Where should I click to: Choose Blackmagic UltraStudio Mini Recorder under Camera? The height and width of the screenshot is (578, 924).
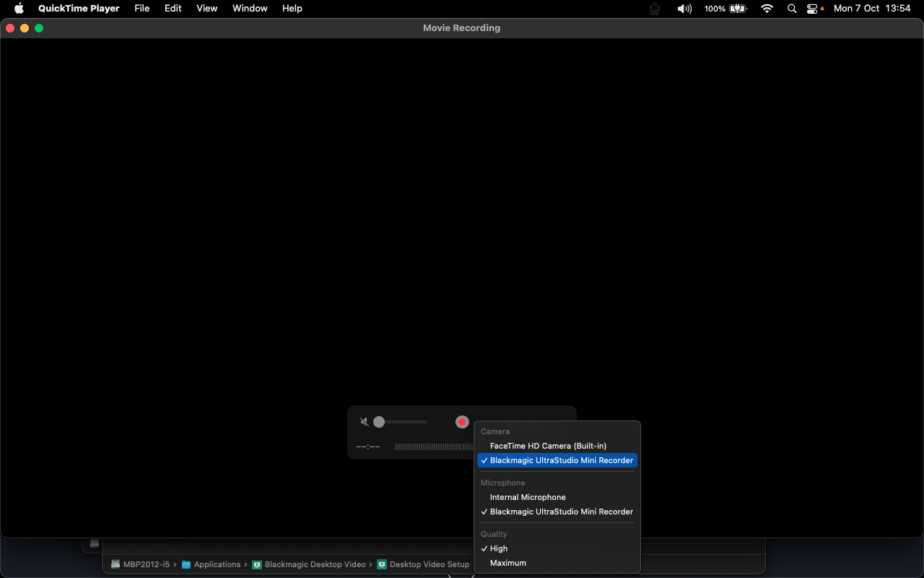coord(557,460)
